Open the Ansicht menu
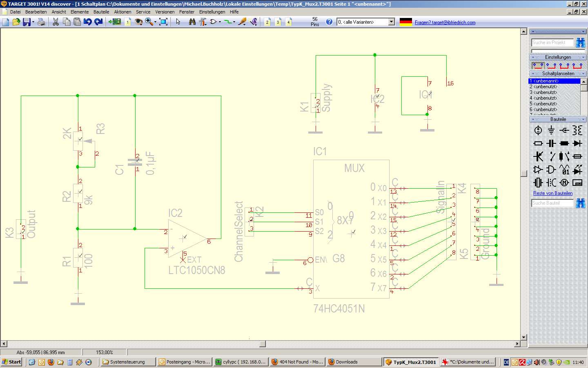Image resolution: width=588 pixels, height=368 pixels. [x=59, y=12]
